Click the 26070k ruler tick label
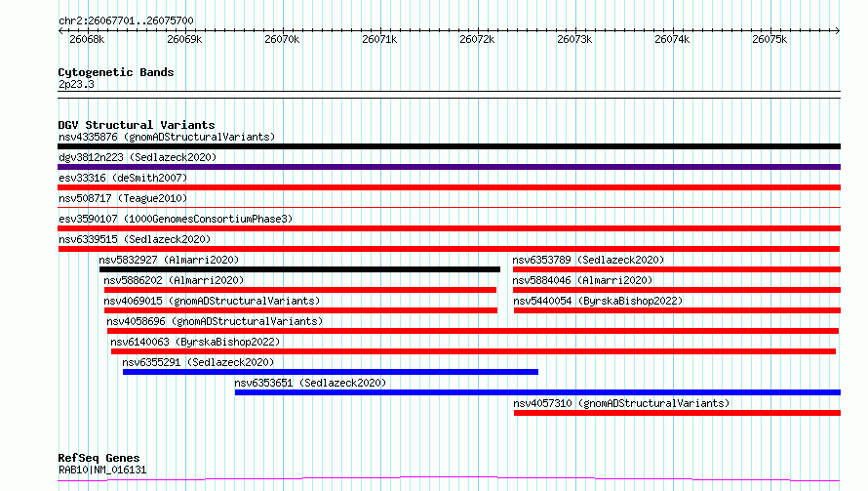 pos(282,39)
